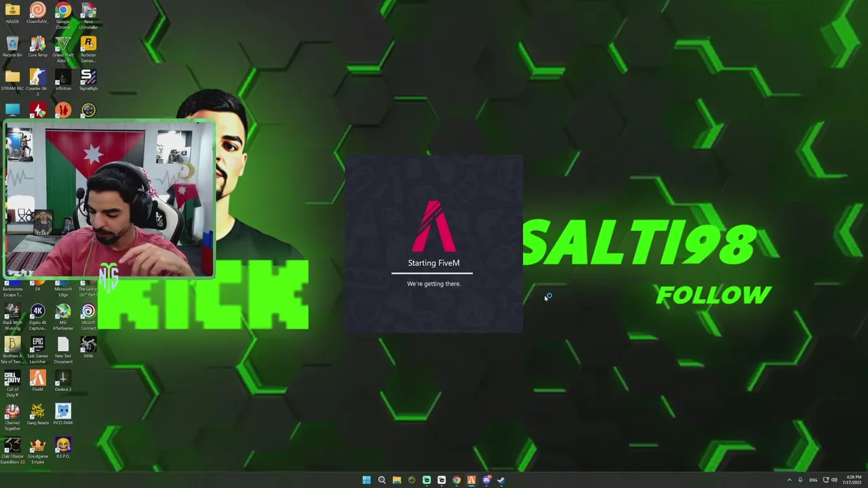The height and width of the screenshot is (488, 868).
Task: Launch Infliction game shortcut
Action: pos(63,81)
